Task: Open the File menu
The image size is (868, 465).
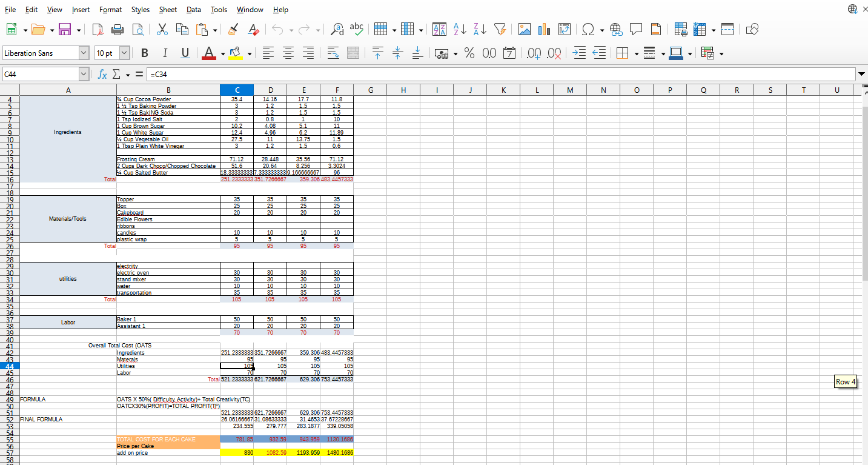Action: (x=10, y=10)
